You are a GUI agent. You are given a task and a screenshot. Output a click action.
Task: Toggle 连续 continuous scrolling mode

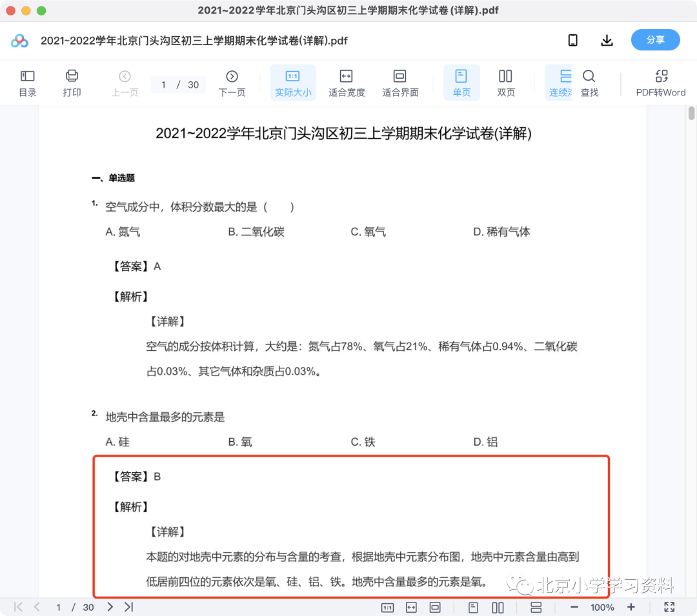(x=560, y=83)
